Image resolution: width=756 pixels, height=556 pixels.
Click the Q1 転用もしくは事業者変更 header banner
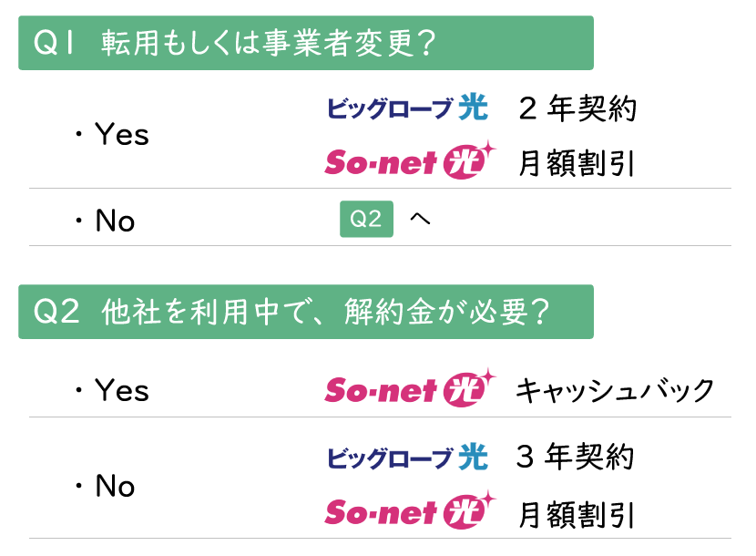[x=306, y=43]
